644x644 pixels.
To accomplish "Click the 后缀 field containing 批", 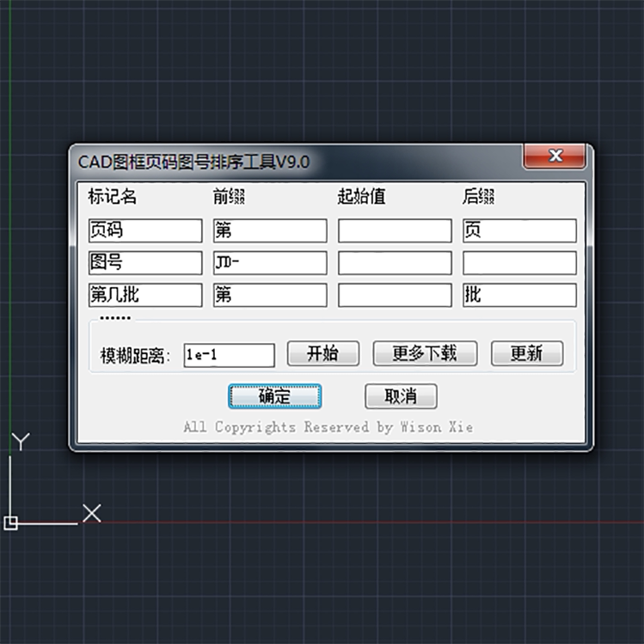I will click(519, 295).
